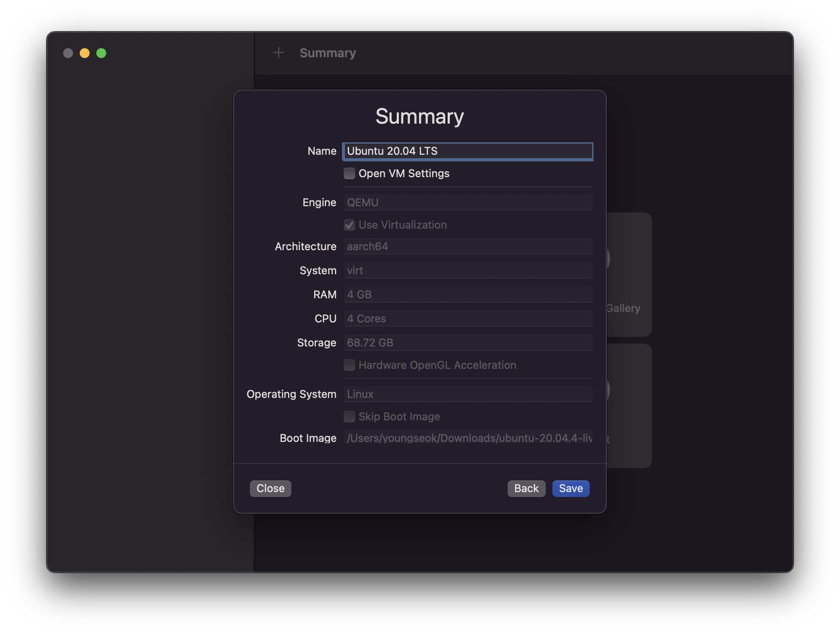This screenshot has width=840, height=634.
Task: Click the Architecture field showing aarch64
Action: coord(468,246)
